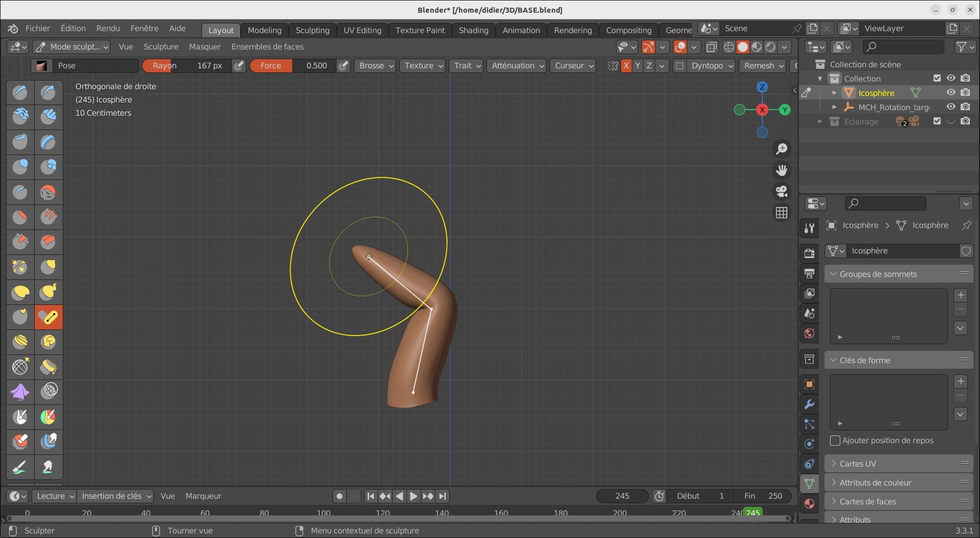Screen dimensions: 980x538
Task: Uncheck the Eclairage collection checkbox
Action: pos(937,121)
